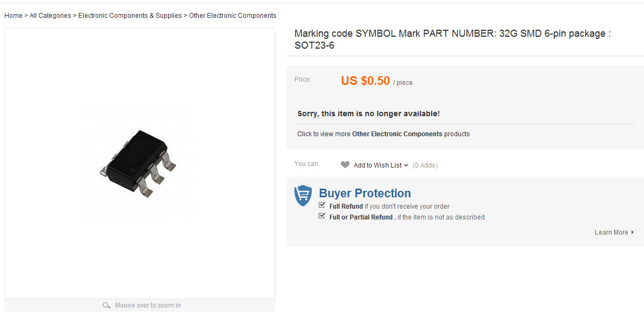
Task: Click the arrow icon next to Learn More
Action: [633, 232]
